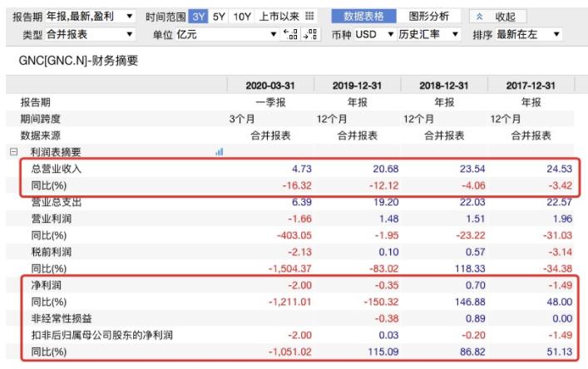Click the 税前利润 value -2.13

(x=299, y=252)
